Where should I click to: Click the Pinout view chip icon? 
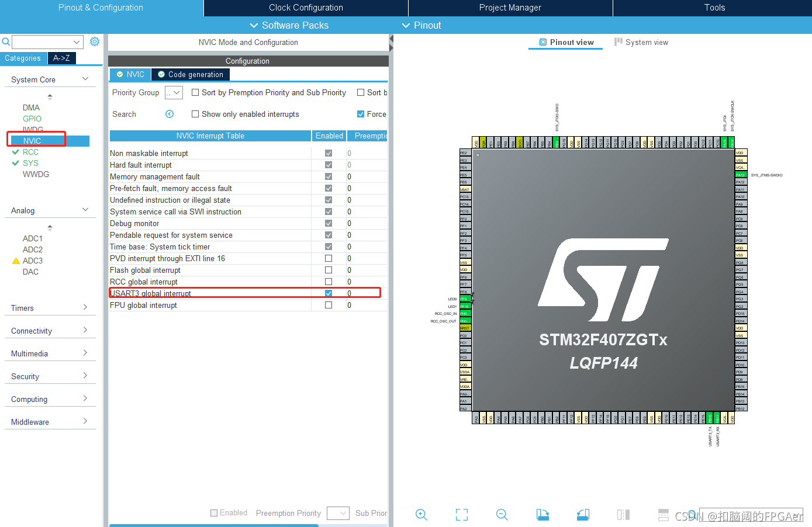pos(543,42)
